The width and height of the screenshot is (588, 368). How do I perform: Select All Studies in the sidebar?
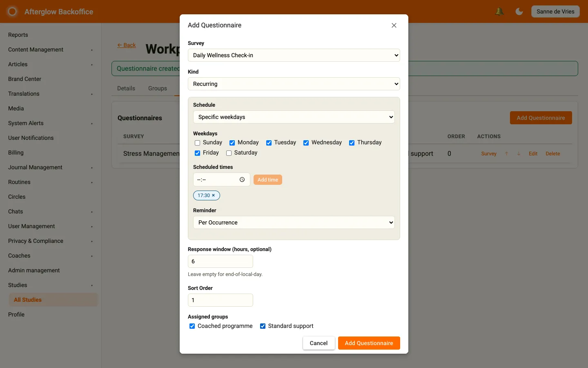(x=53, y=300)
